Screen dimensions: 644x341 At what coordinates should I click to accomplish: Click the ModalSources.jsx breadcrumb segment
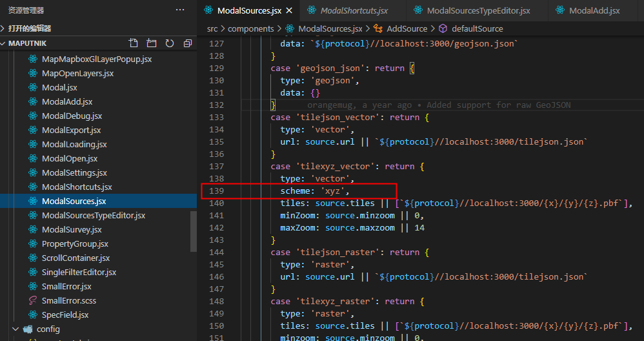pos(330,29)
